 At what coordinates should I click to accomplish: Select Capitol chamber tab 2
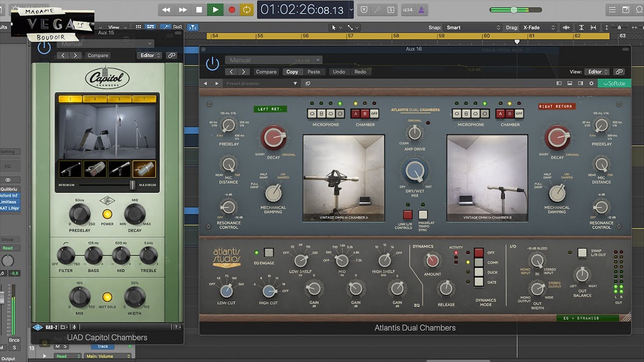pyautogui.click(x=70, y=99)
